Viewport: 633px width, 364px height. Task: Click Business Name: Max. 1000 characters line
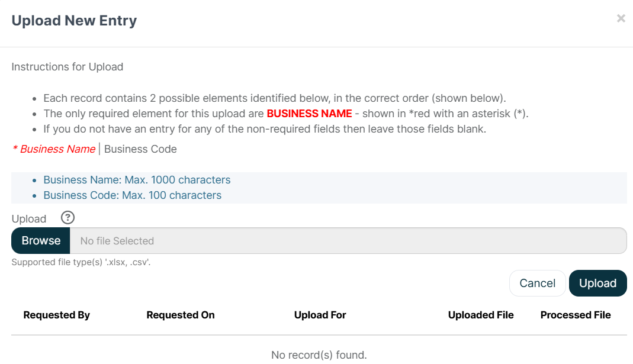click(x=137, y=180)
